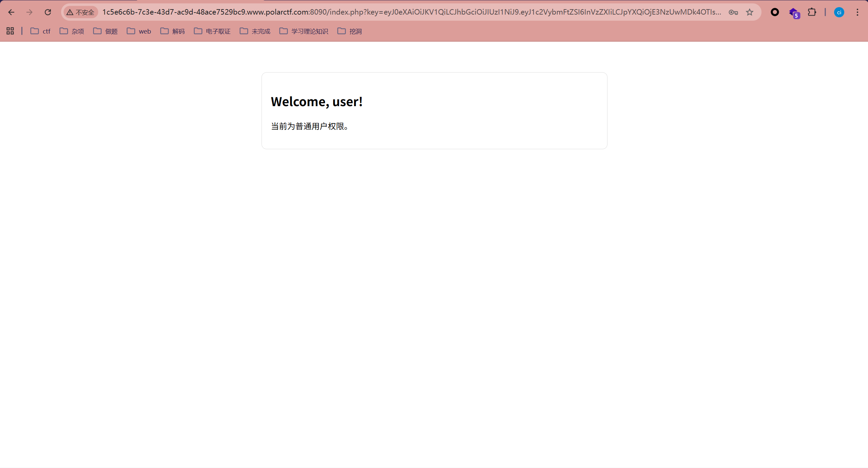The image size is (868, 468).
Task: Expand the web bookmarks folder
Action: pos(139,31)
